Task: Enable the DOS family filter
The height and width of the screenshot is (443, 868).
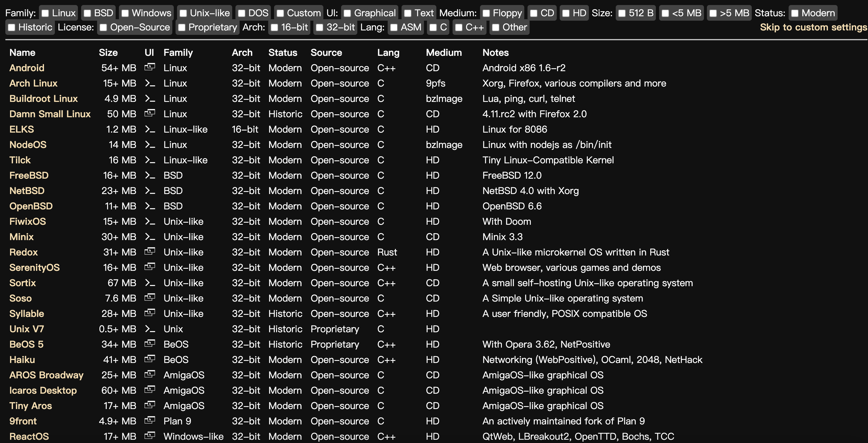Action: (242, 13)
